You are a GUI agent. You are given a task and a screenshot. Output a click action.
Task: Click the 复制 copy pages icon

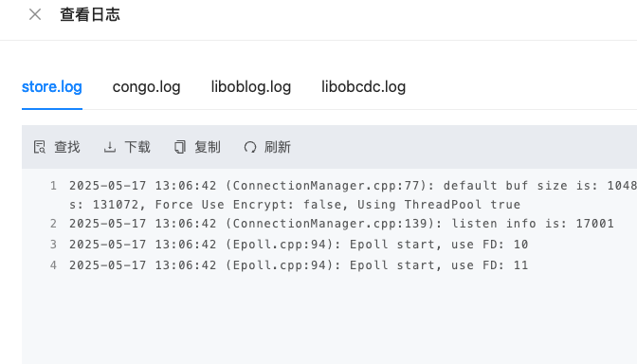click(180, 147)
